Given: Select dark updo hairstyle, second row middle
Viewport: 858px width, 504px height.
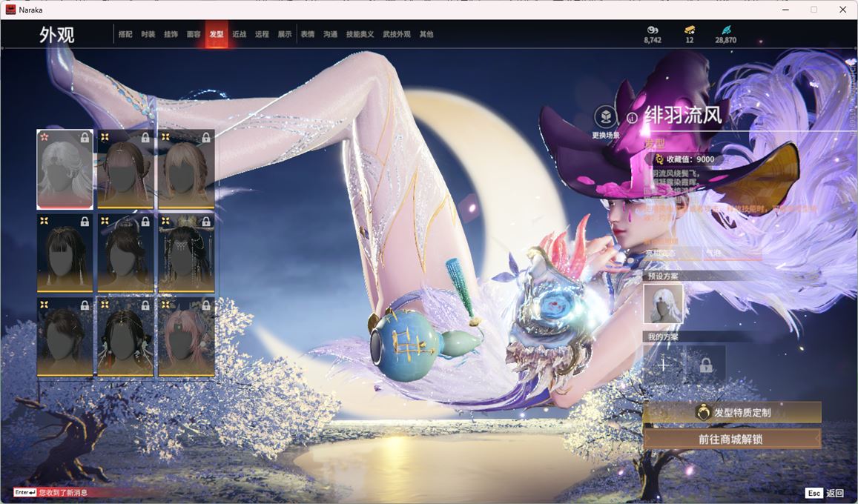Looking at the screenshot, I should tap(125, 253).
